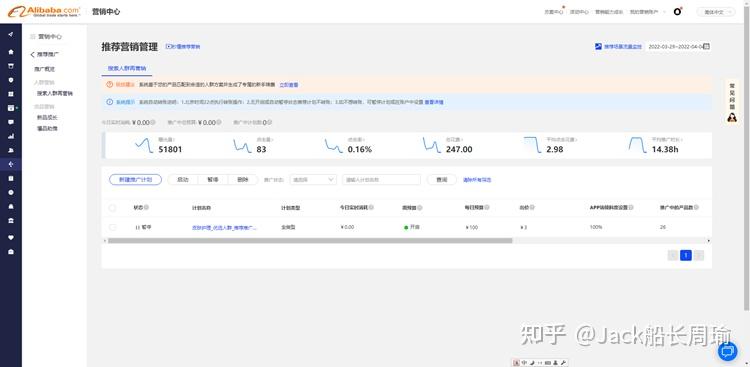Click the table's horizontal scrollbar thumb
Image resolution: width=750 pixels, height=367 pixels.
coord(310,241)
